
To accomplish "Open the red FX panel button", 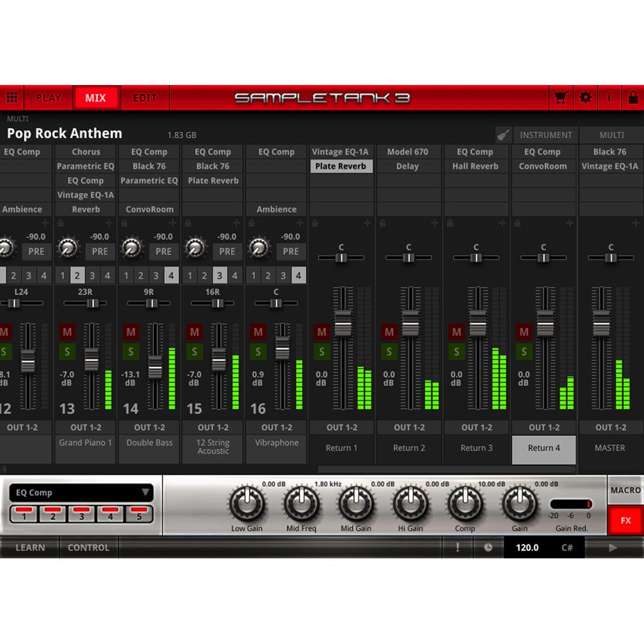I will tap(625, 520).
